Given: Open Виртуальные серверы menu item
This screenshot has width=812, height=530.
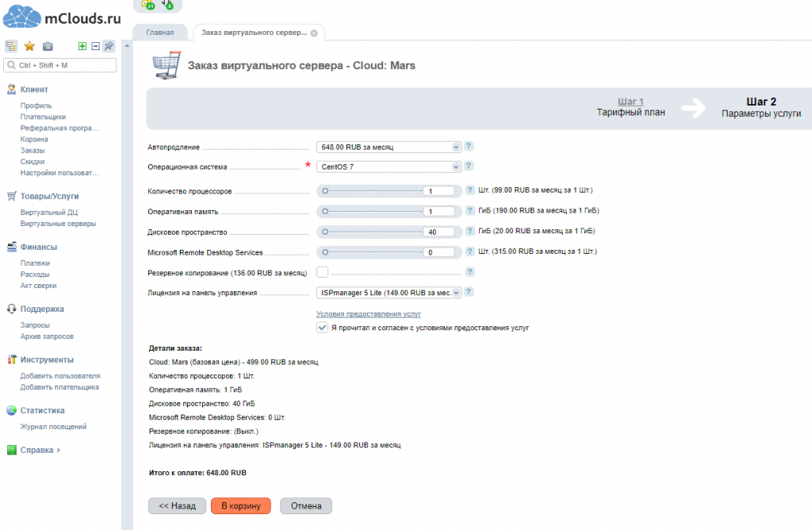Looking at the screenshot, I should [58, 223].
